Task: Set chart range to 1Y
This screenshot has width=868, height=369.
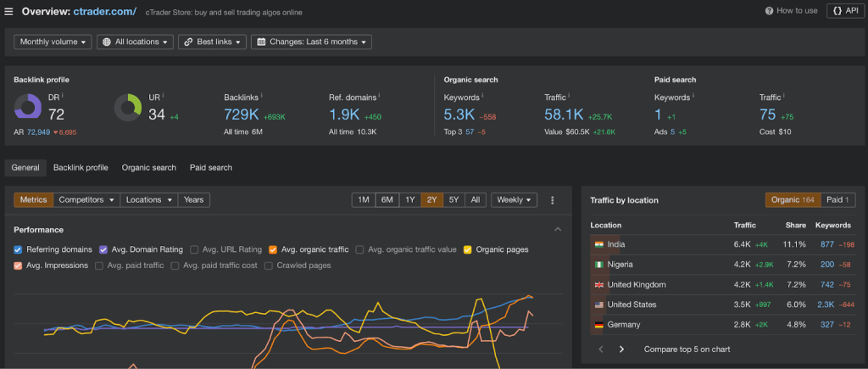Action: tap(409, 200)
